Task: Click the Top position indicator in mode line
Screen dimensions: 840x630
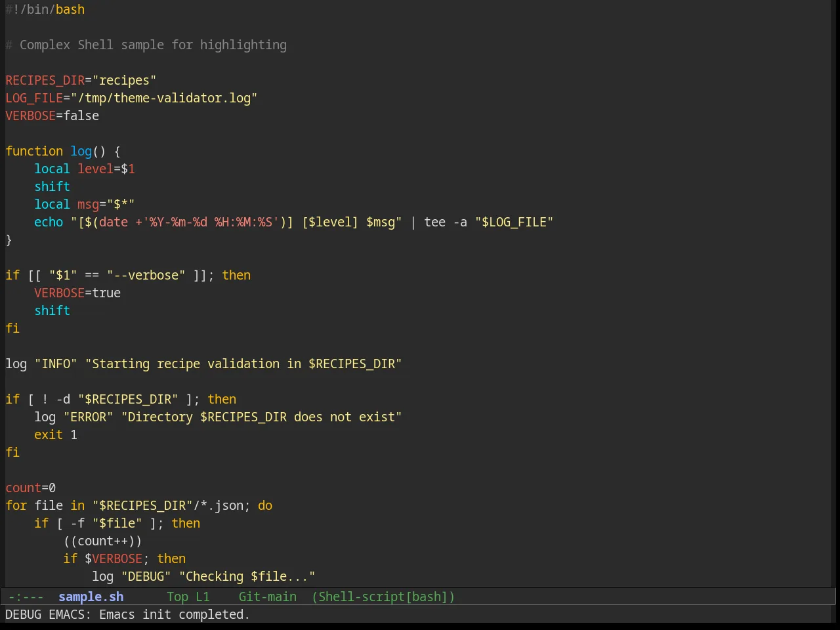Action: point(177,597)
